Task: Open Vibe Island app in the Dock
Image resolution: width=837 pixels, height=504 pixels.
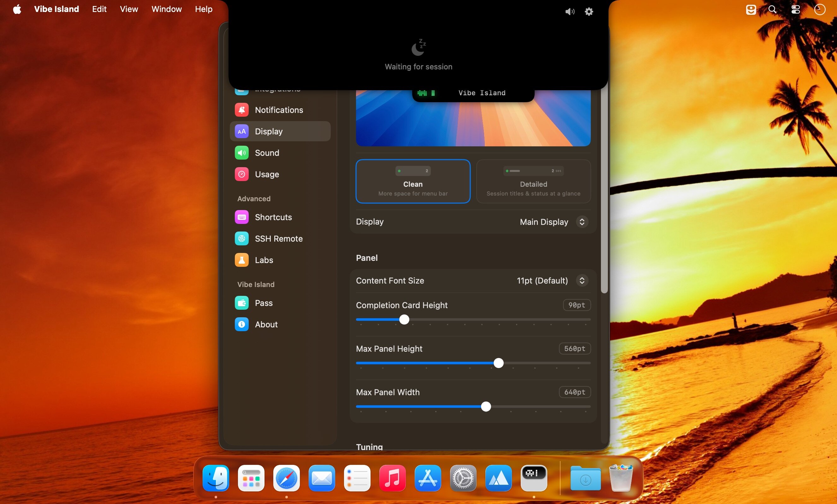Action: click(x=534, y=478)
